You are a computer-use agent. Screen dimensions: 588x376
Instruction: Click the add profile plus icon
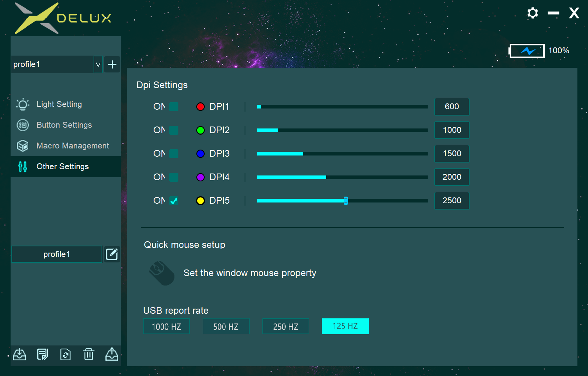(112, 65)
